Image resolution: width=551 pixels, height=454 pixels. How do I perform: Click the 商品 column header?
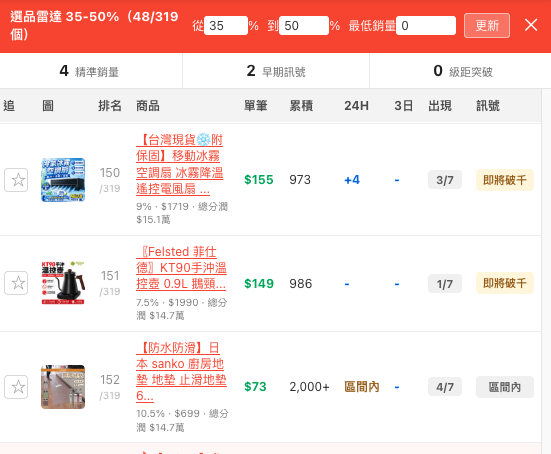pyautogui.click(x=148, y=105)
